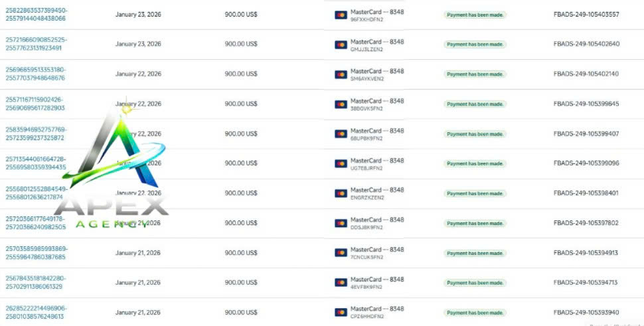The image size is (644, 326).
Task: Click payment status badge for FBADS-249-105399096
Action: [475, 163]
